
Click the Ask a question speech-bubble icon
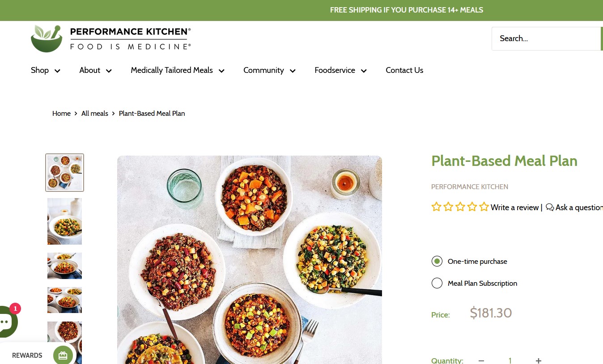click(550, 207)
